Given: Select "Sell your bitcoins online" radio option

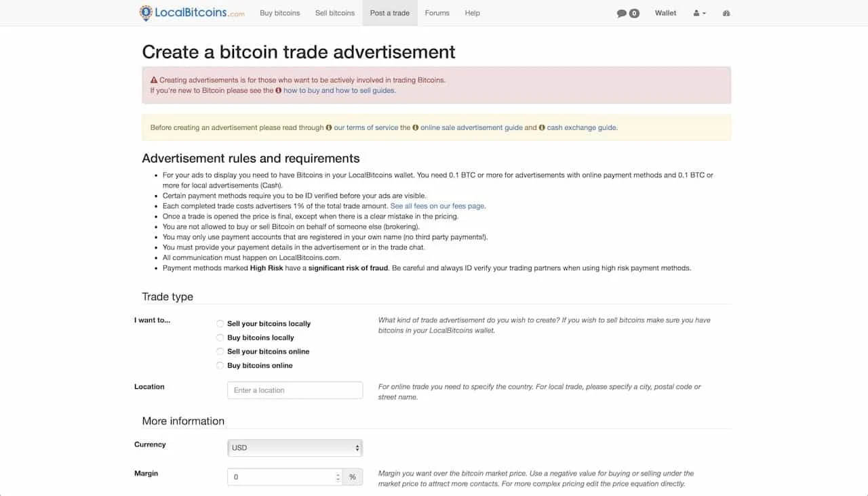Looking at the screenshot, I should pyautogui.click(x=220, y=352).
